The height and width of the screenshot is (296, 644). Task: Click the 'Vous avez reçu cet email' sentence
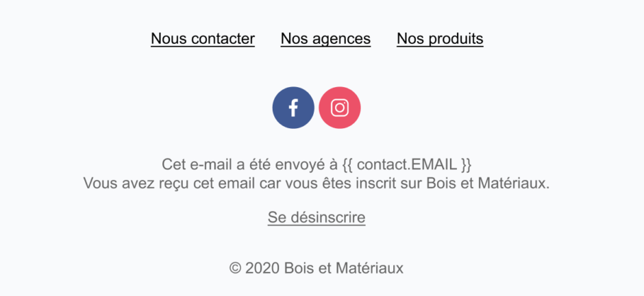[317, 183]
